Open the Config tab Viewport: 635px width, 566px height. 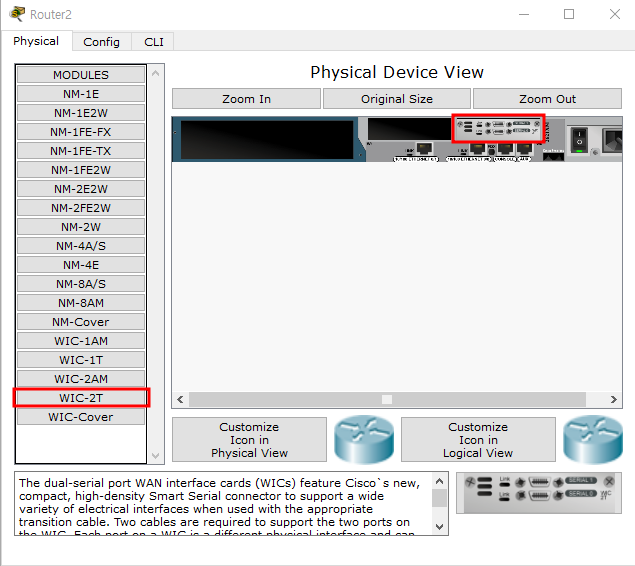101,42
